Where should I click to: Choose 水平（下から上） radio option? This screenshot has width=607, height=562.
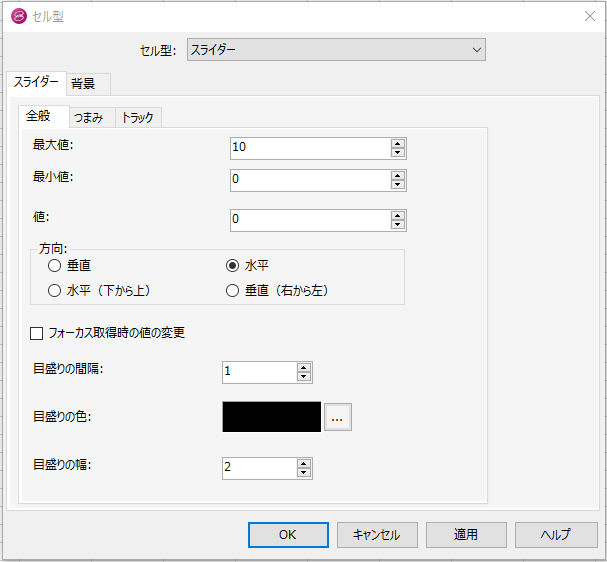pos(54,290)
